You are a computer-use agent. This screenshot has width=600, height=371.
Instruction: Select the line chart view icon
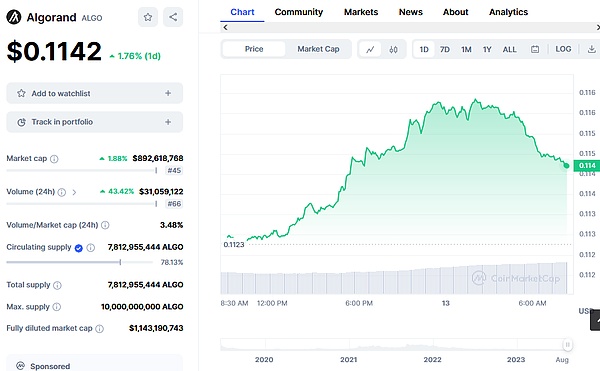tap(370, 49)
